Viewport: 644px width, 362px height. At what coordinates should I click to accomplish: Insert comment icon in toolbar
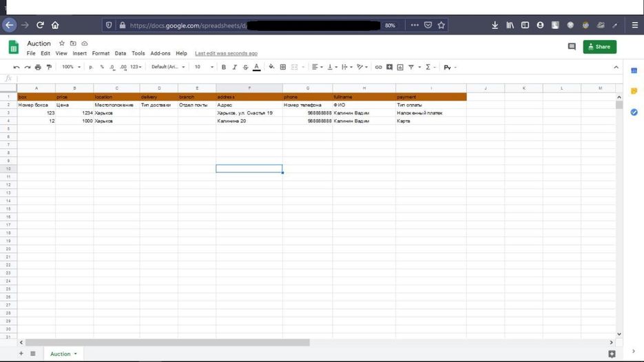[389, 67]
